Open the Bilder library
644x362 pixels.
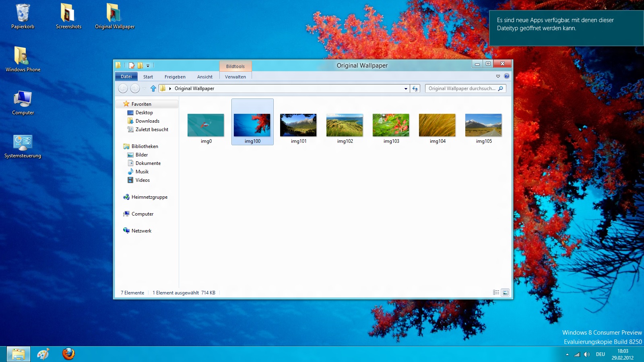(x=142, y=155)
